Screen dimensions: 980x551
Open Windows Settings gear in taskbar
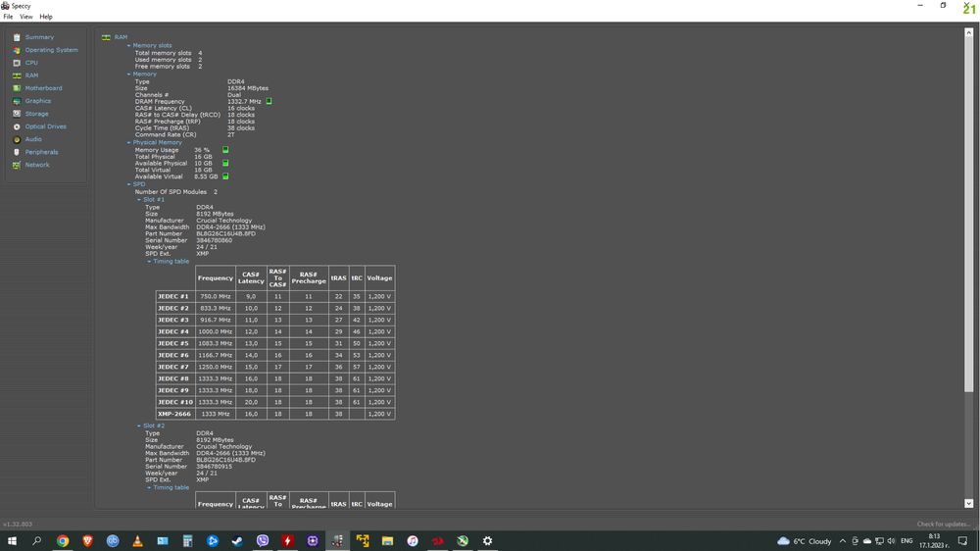click(487, 541)
